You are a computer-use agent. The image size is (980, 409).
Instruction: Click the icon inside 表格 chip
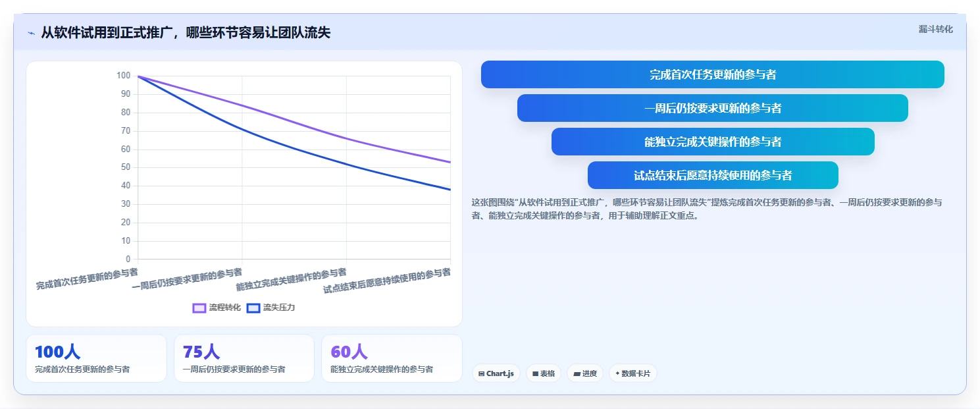(535, 374)
